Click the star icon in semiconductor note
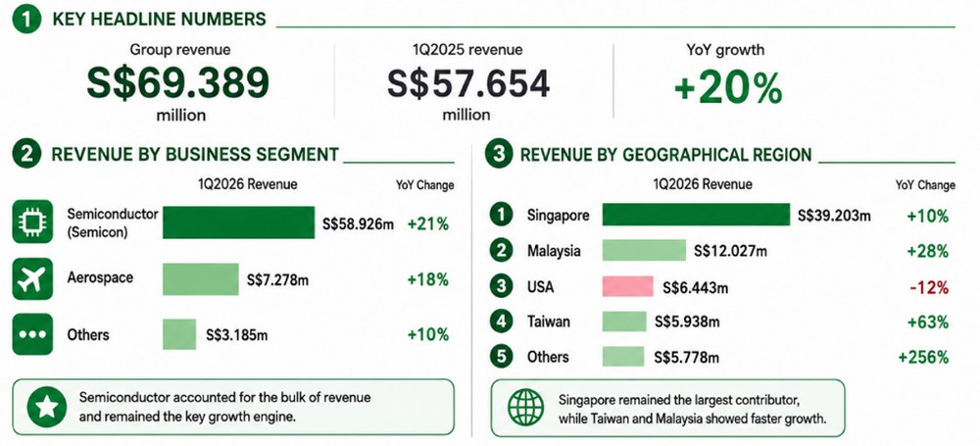Screen dimensions: 980x446 tap(46, 407)
